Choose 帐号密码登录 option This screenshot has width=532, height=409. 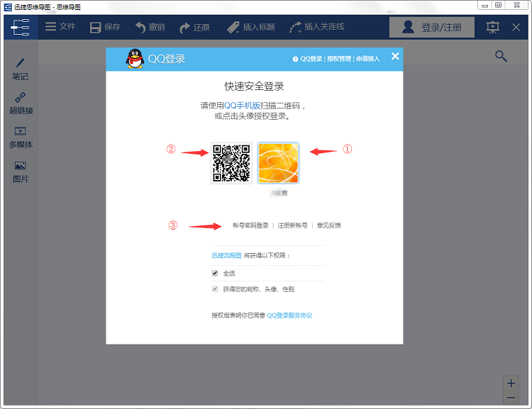pos(250,225)
